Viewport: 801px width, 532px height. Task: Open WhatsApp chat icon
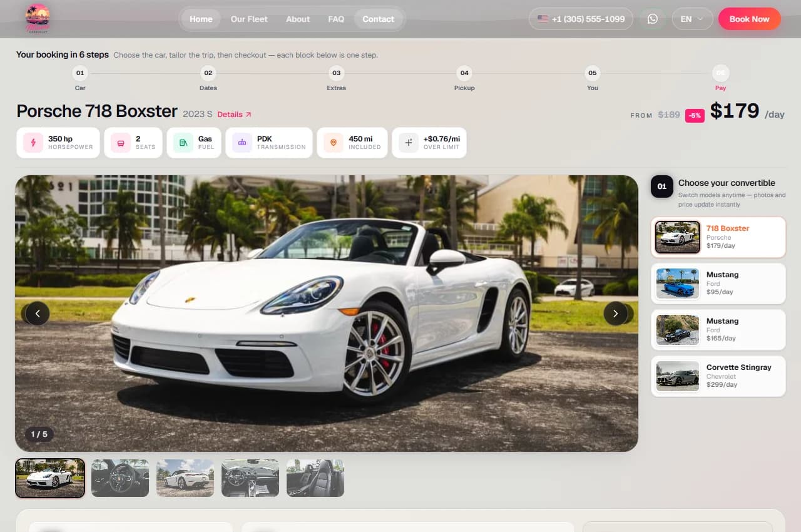(x=653, y=19)
